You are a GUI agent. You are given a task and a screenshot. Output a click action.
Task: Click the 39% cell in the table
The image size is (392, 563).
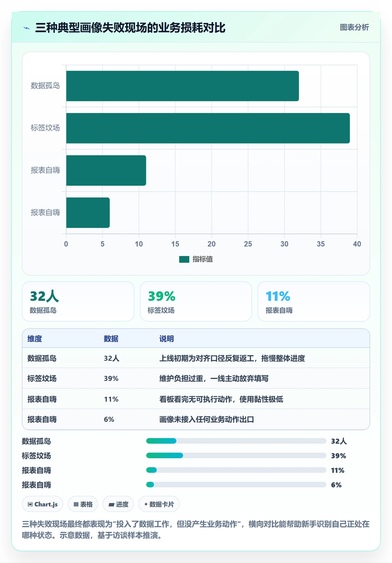pyautogui.click(x=111, y=378)
